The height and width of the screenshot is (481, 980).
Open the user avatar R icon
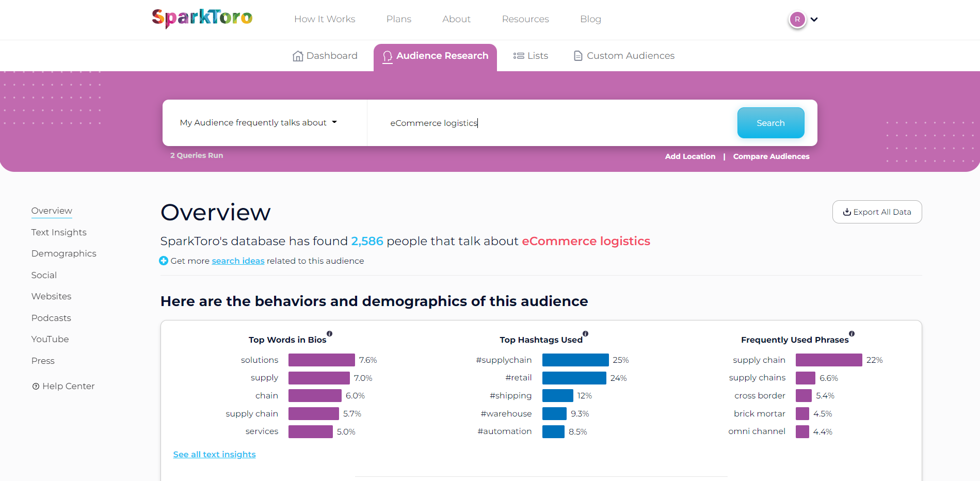pos(797,20)
